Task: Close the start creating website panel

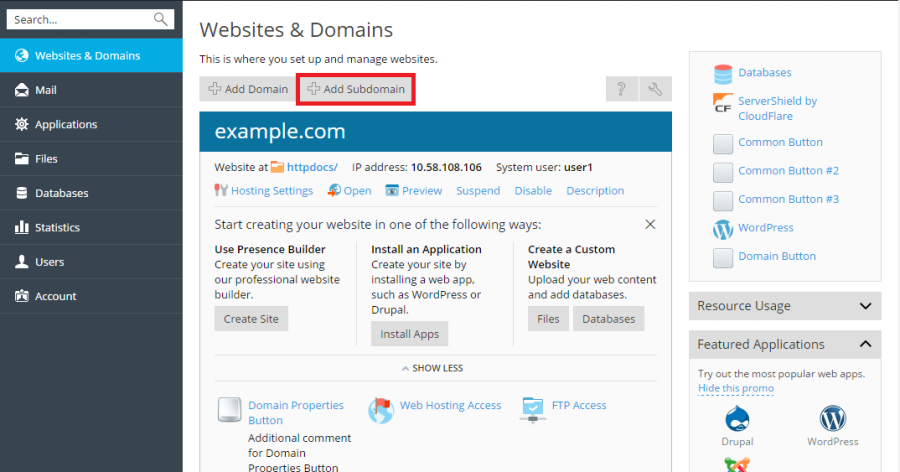Action: click(650, 224)
